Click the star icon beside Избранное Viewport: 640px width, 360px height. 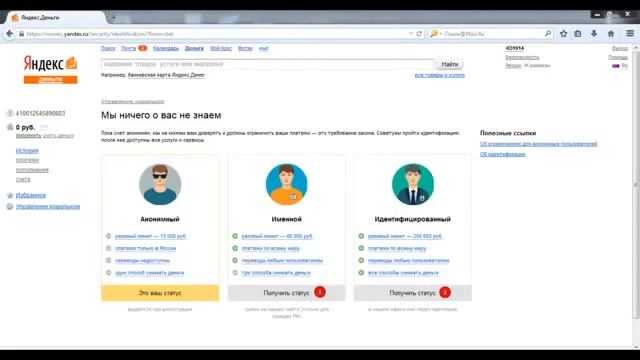coord(10,196)
